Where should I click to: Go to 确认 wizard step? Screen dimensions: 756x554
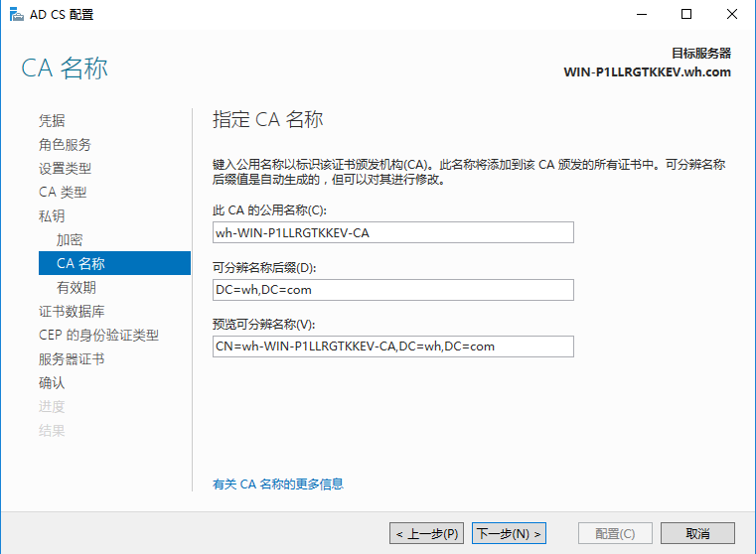point(52,383)
